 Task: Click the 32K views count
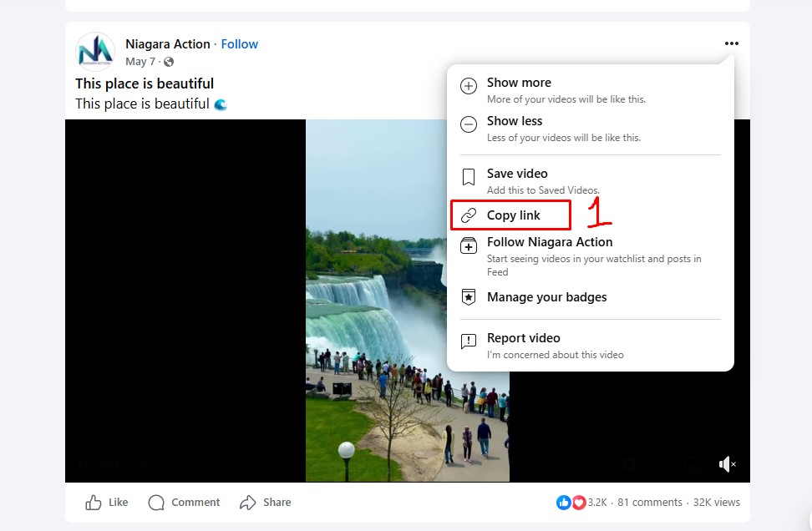717,502
